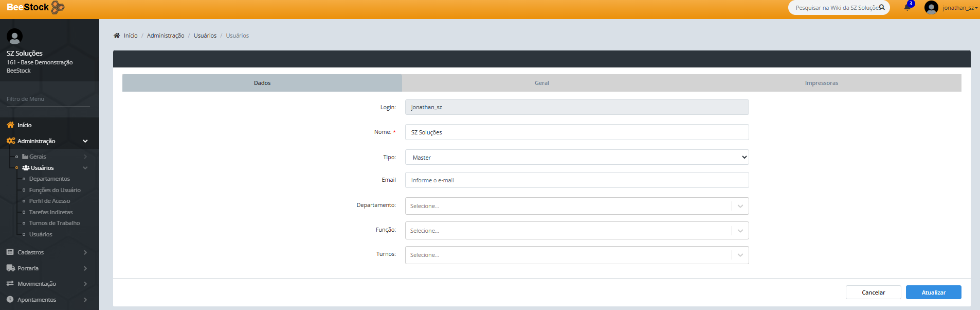Switch to the Impressoras tab

coord(821,83)
